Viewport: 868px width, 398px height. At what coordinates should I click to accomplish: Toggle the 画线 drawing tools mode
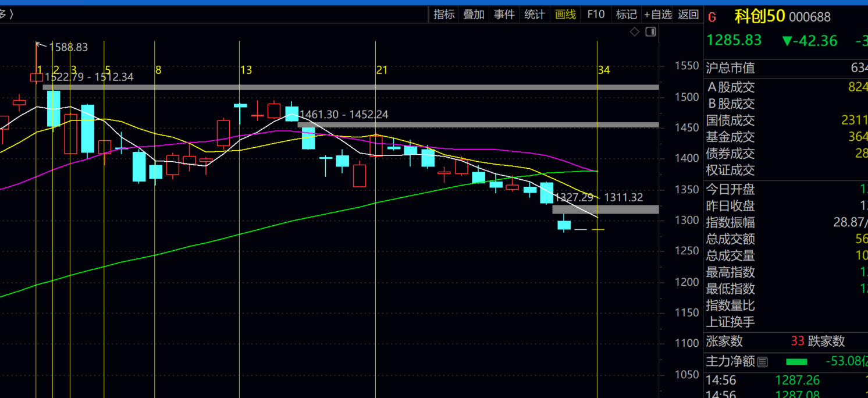point(565,15)
